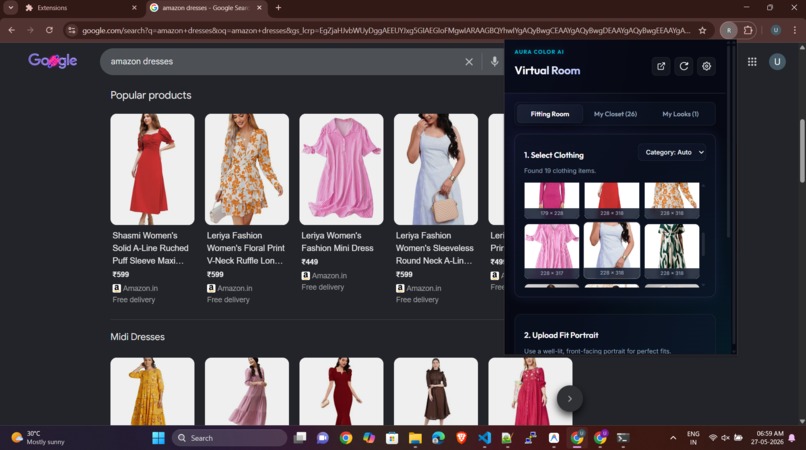Click the yellow midi dress image

click(152, 391)
